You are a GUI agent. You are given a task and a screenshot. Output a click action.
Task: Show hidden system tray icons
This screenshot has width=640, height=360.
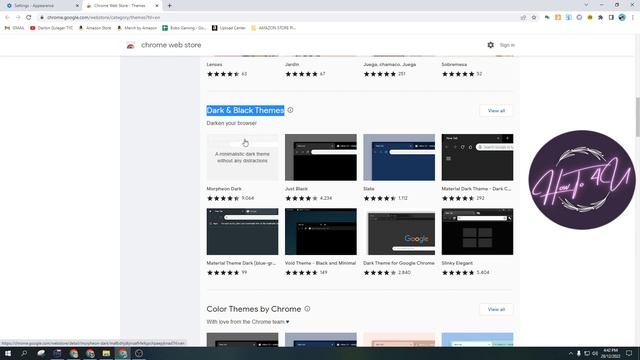click(x=571, y=353)
